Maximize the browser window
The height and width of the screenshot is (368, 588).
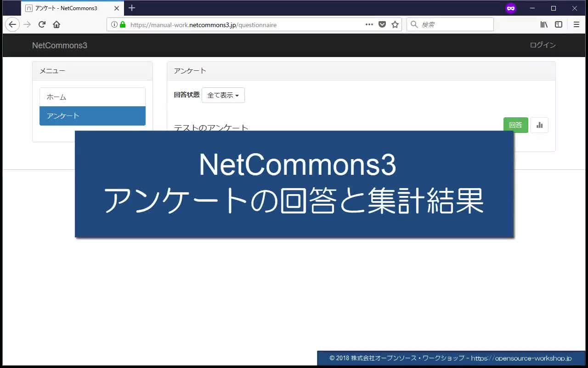point(554,8)
